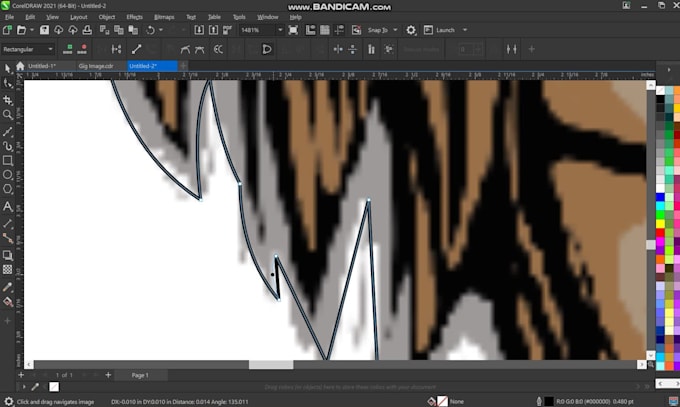Click the horizontal scrollbar thumb
Screen dimensions: 680x407
point(271,364)
